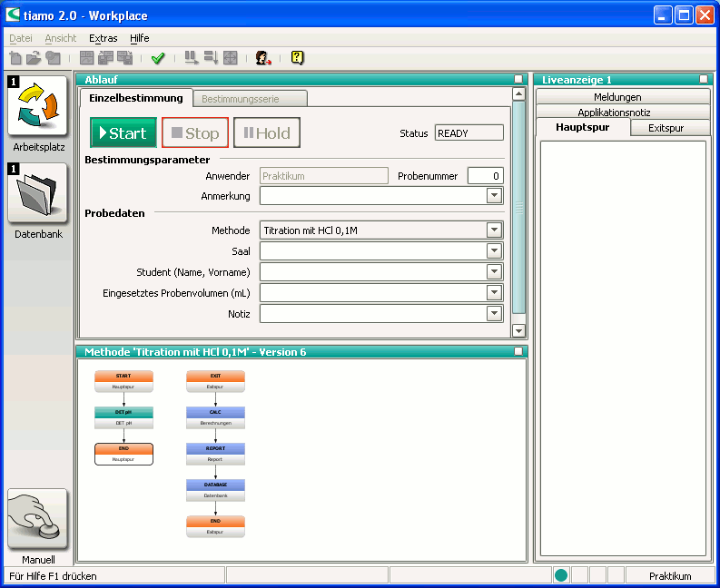Image resolution: width=720 pixels, height=588 pixels.
Task: Toggle the Methode panel maximize checkbox
Action: click(518, 351)
